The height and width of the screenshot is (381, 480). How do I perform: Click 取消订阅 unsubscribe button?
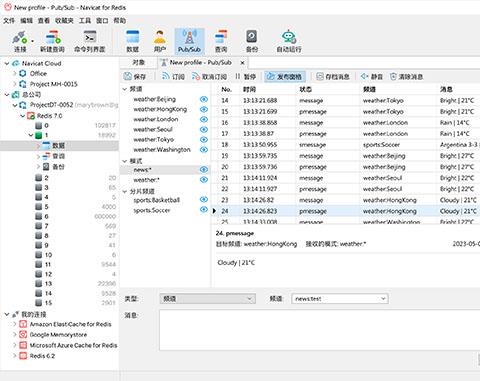(x=209, y=77)
